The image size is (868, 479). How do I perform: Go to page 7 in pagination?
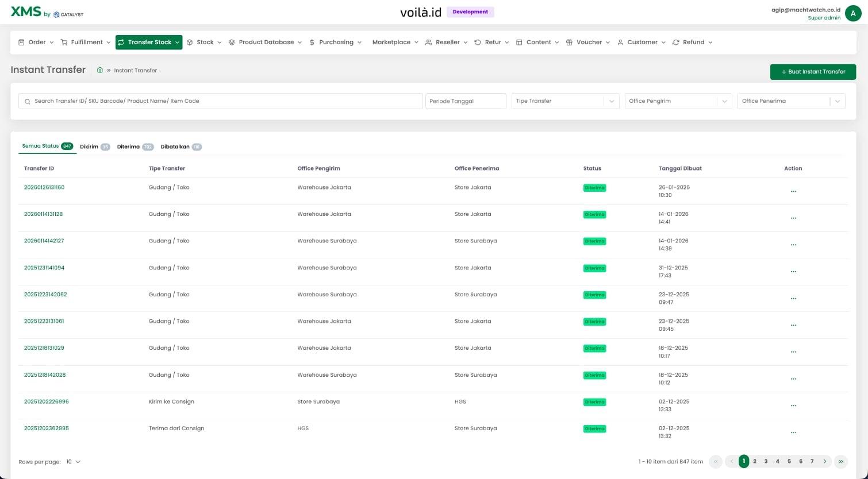click(812, 461)
